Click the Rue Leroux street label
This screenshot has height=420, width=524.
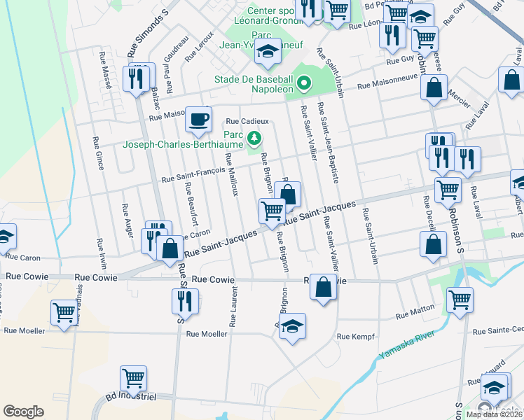click(x=199, y=47)
